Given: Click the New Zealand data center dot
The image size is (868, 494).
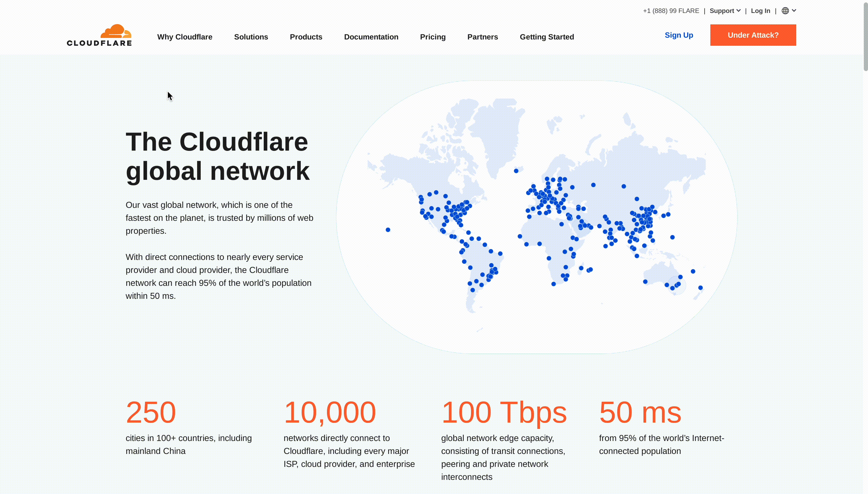Looking at the screenshot, I should (700, 288).
